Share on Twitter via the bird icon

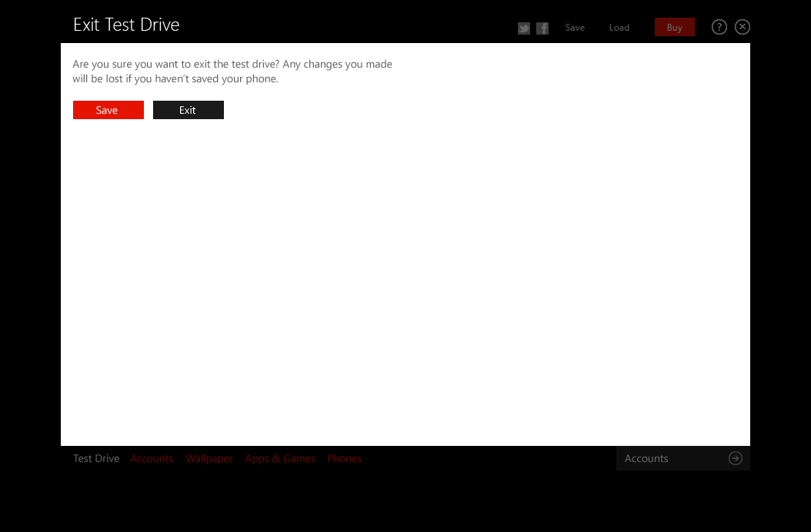(x=524, y=28)
